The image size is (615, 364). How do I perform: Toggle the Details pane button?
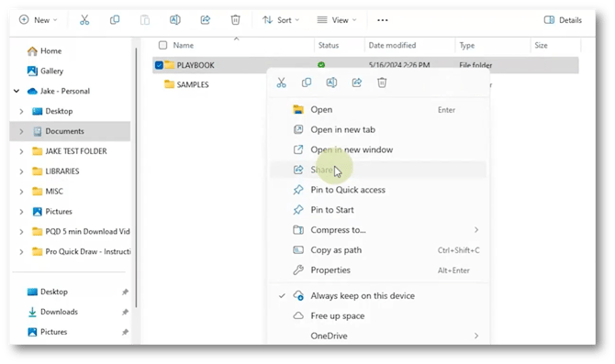[563, 20]
